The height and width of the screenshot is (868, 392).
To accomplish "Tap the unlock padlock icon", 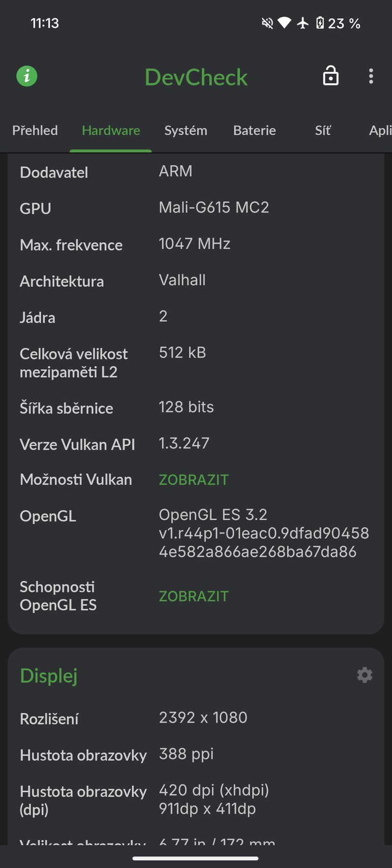I will coord(330,76).
